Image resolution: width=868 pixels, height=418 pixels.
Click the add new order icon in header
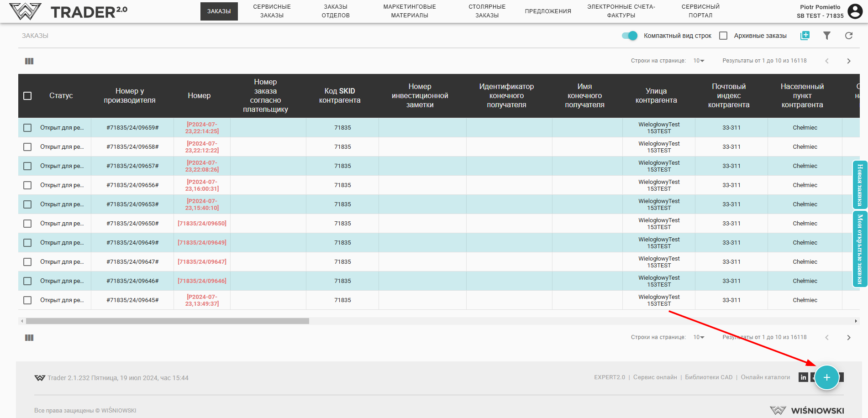805,36
